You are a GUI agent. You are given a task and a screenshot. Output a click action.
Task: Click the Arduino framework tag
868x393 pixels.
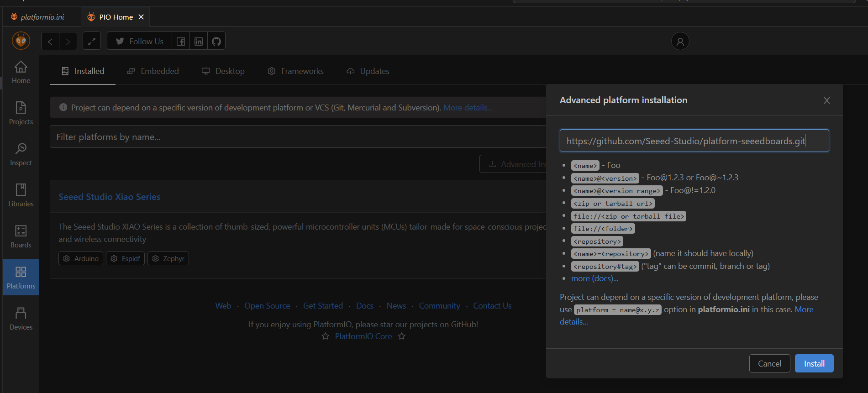tap(81, 258)
